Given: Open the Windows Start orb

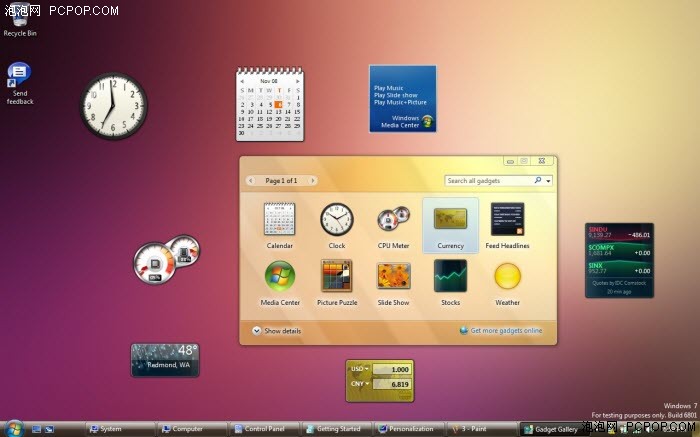Looking at the screenshot, I should pyautogui.click(x=14, y=429).
